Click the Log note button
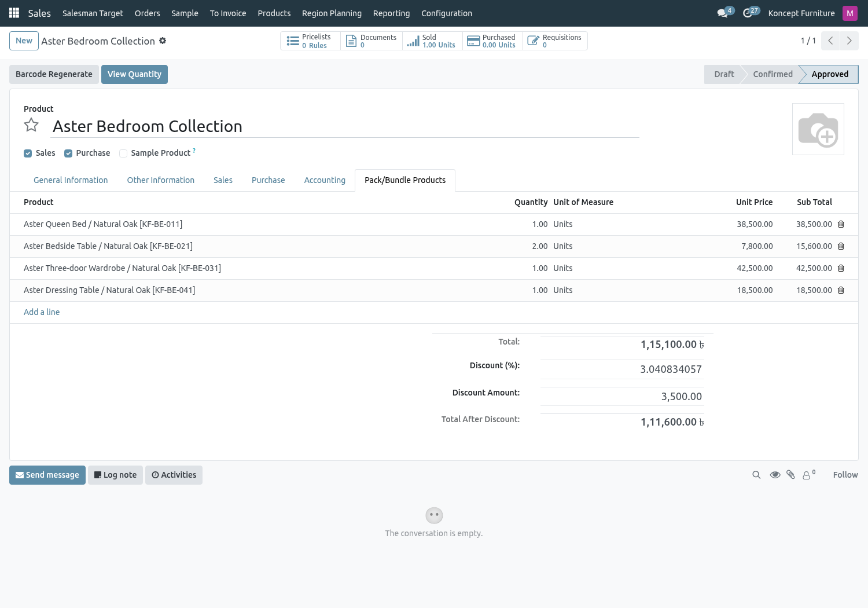Screen dimensions: 868x608 [x=115, y=475]
